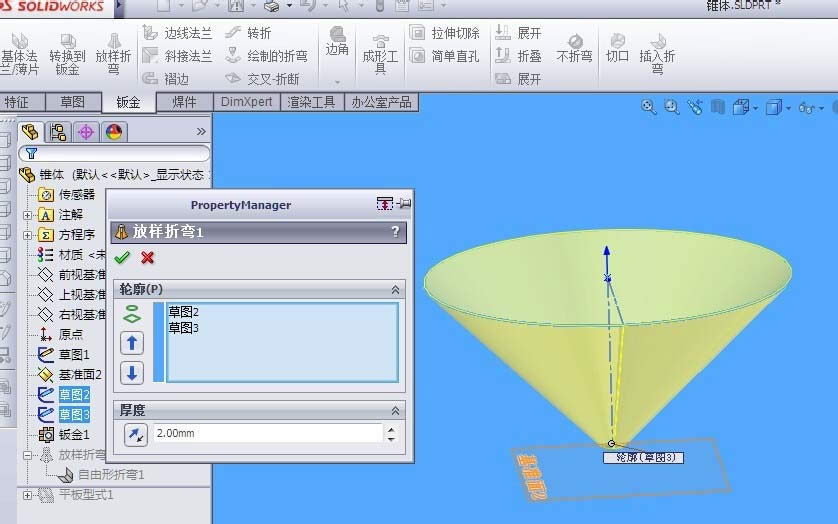Screen dimensions: 838x524
Task: Select Sketch3 (草图3) in the feature tree
Action: [64, 414]
